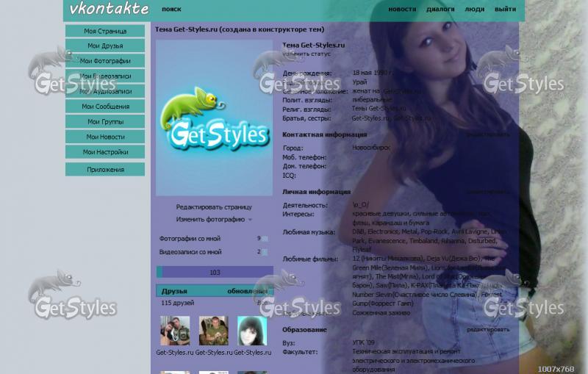Click the Образование section heading
This screenshot has width=588, height=374.
coord(304,330)
